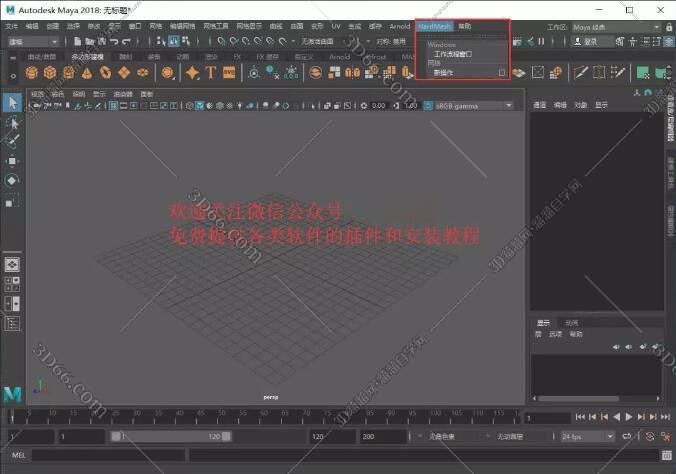Image resolution: width=676 pixels, height=474 pixels.
Task: Choose the workflow window menu entry
Action: (453, 54)
